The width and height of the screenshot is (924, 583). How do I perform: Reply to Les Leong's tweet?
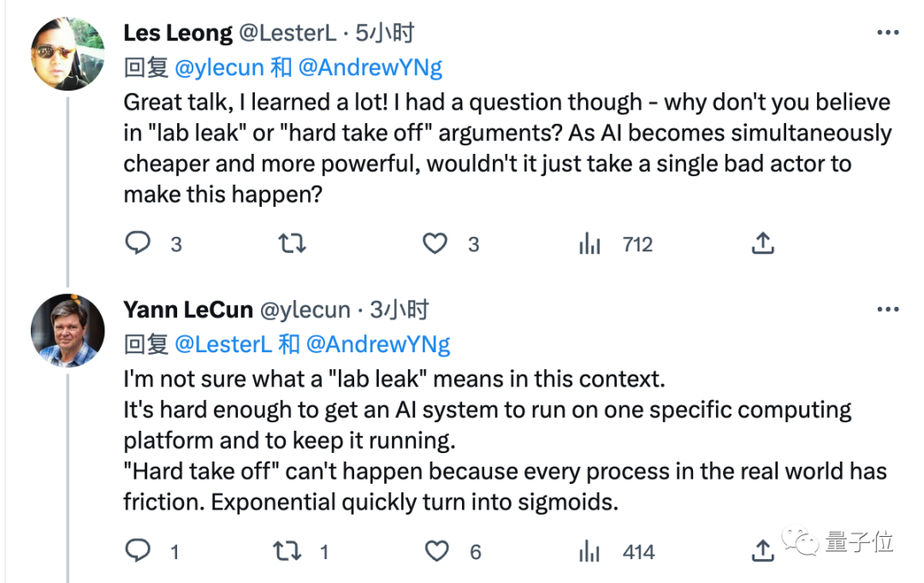pos(139,244)
